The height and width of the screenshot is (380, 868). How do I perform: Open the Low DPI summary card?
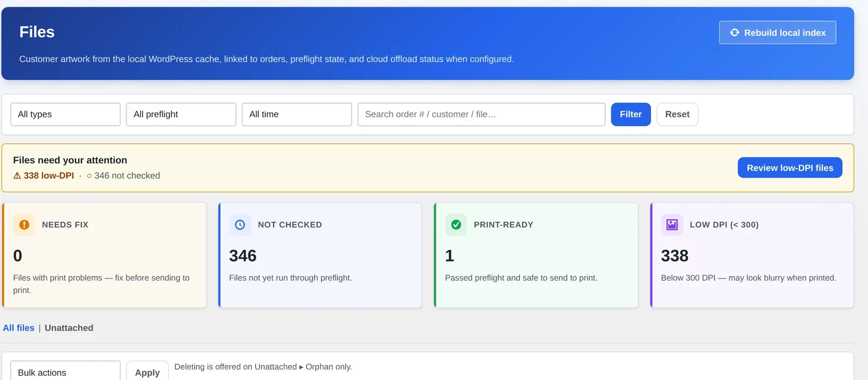point(752,255)
